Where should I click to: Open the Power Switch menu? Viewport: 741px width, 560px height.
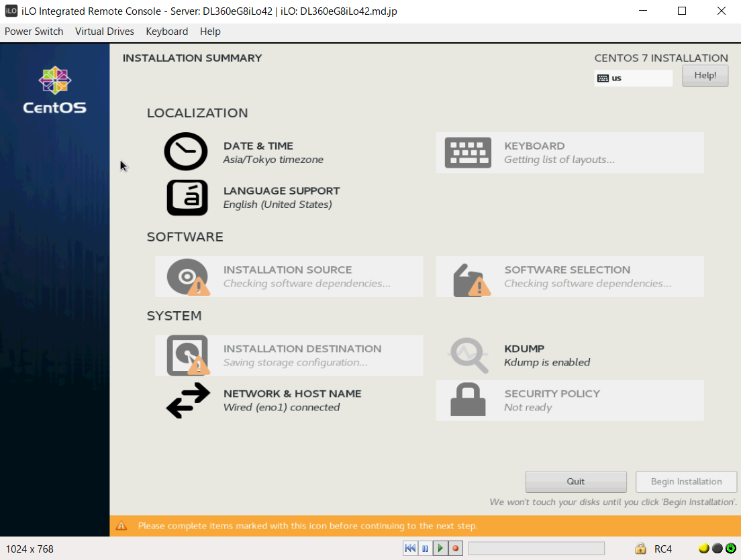(34, 32)
